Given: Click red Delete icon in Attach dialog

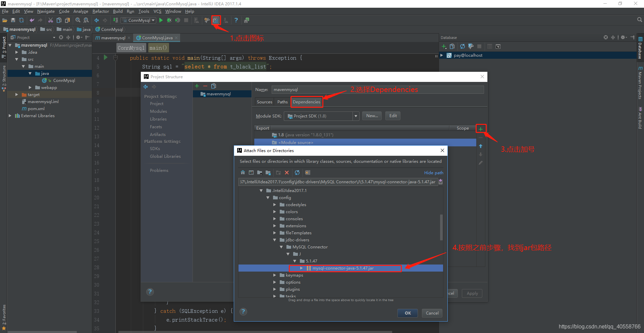Looking at the screenshot, I should [287, 173].
